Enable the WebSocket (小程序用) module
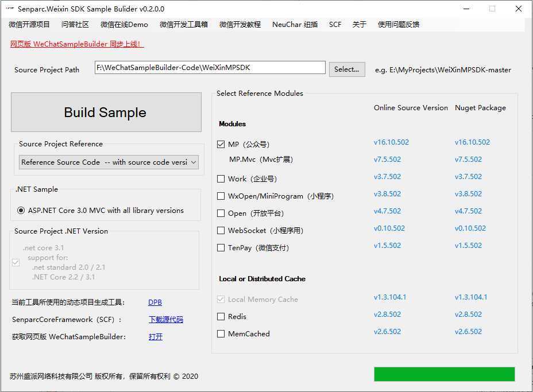The height and width of the screenshot is (392, 533). pyautogui.click(x=221, y=231)
